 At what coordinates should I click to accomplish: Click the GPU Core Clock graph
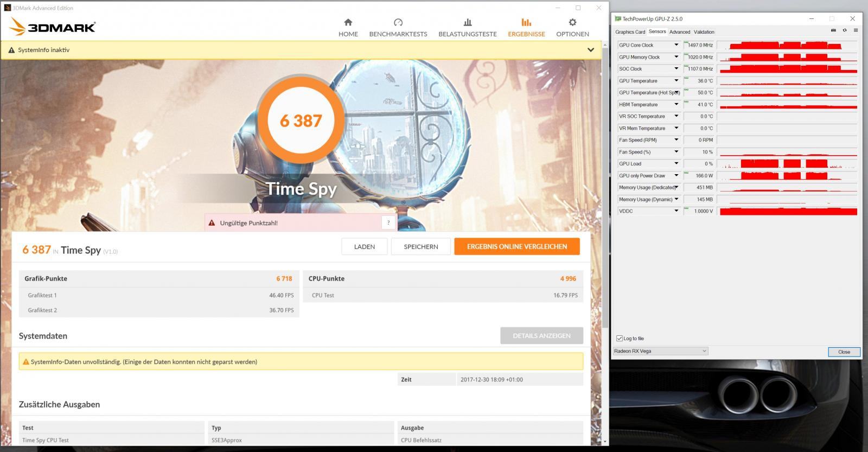tap(788, 45)
